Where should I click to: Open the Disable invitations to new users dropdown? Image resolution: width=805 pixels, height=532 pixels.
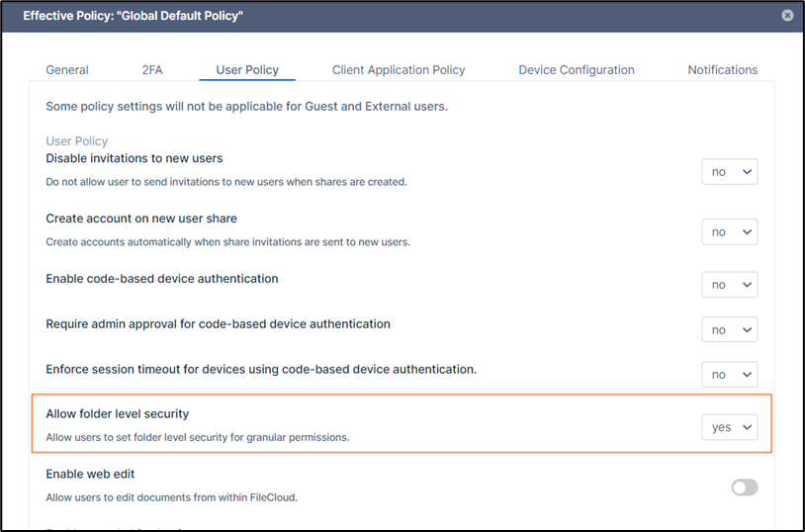pos(730,172)
